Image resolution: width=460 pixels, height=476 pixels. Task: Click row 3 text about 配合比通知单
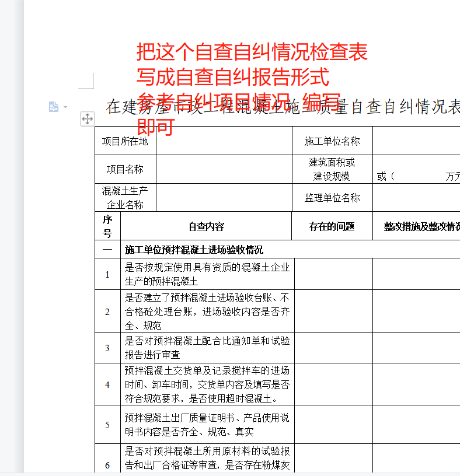[x=207, y=348]
